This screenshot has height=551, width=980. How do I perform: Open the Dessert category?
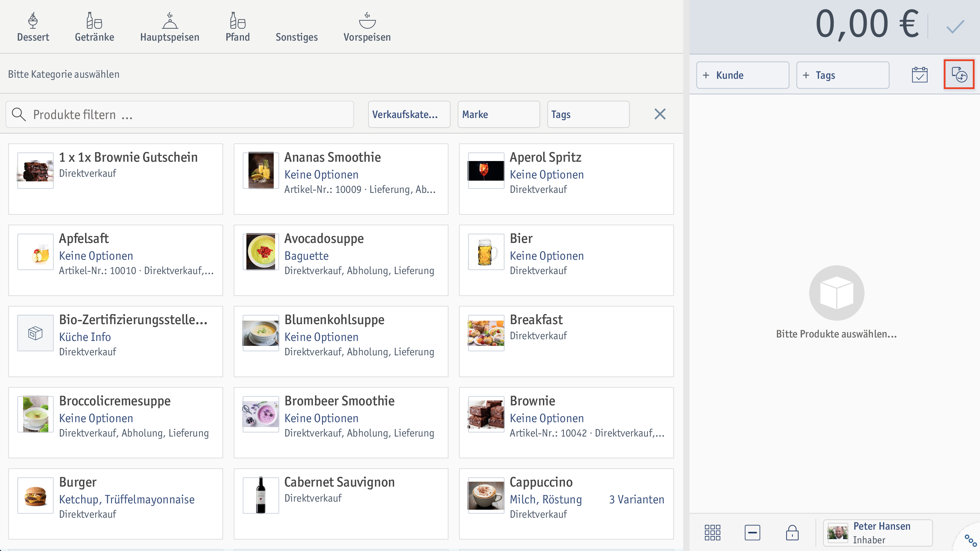pyautogui.click(x=33, y=27)
